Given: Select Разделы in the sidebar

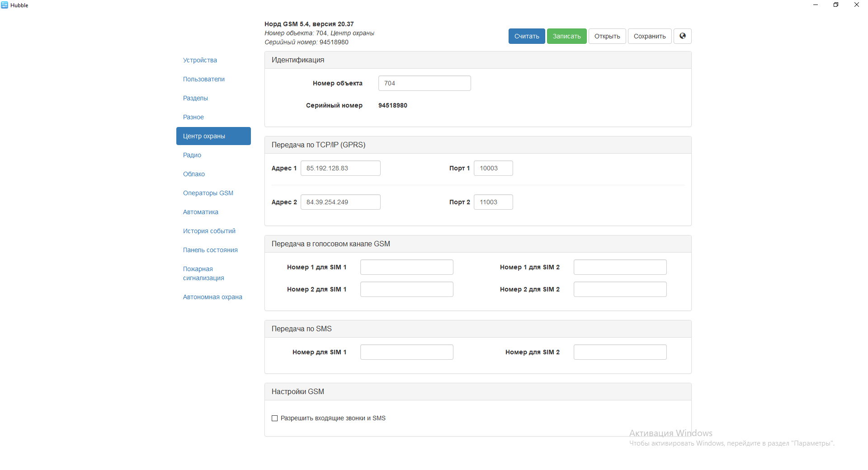Looking at the screenshot, I should [x=195, y=98].
